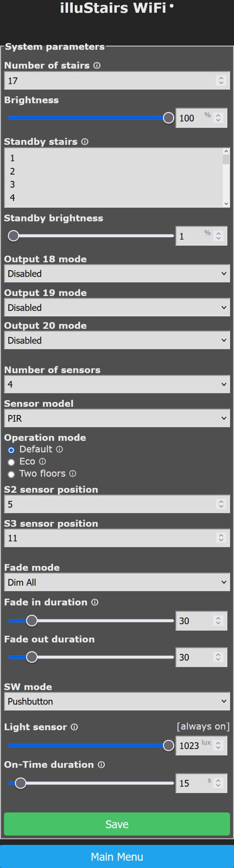Click info icon next to Default mode
234x868 pixels.
[x=59, y=449]
